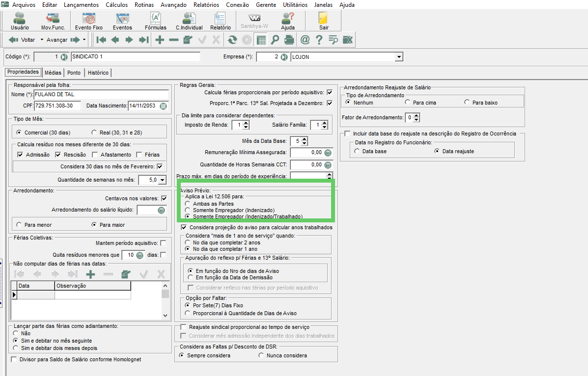This screenshot has height=376, width=588.
Task: Select Nunca considera for DSR faltas
Action: click(x=261, y=355)
